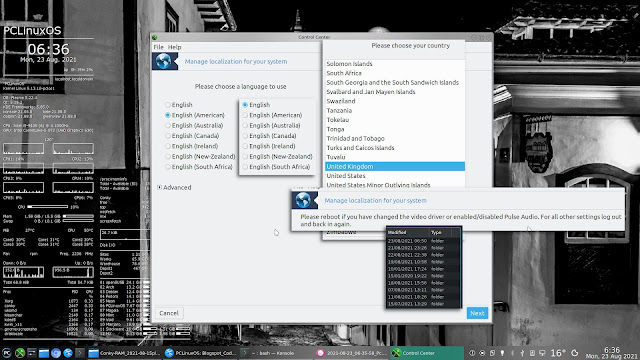Switch to Conky-RAM folder taskbar window
640x360 pixels.
(x=124, y=353)
